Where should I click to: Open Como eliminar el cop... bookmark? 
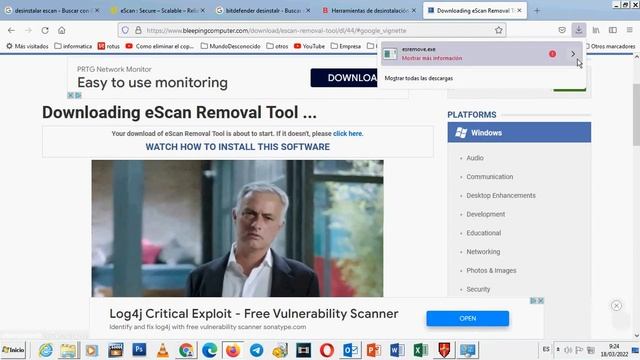click(160, 46)
